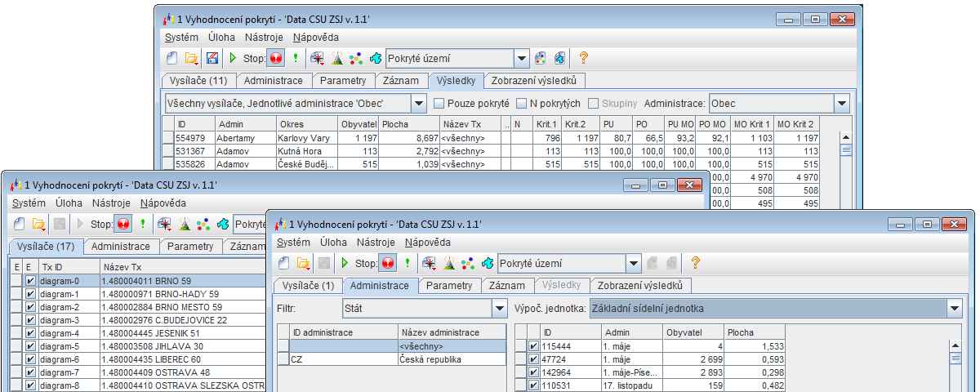
Task: Click the green exclamation icon in the top window toolbar
Action: point(295,59)
